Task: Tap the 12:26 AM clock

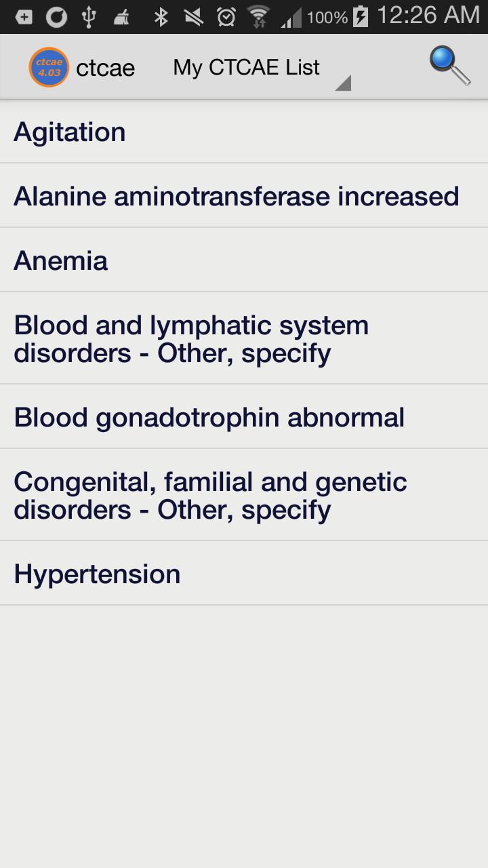Action: pos(428,16)
